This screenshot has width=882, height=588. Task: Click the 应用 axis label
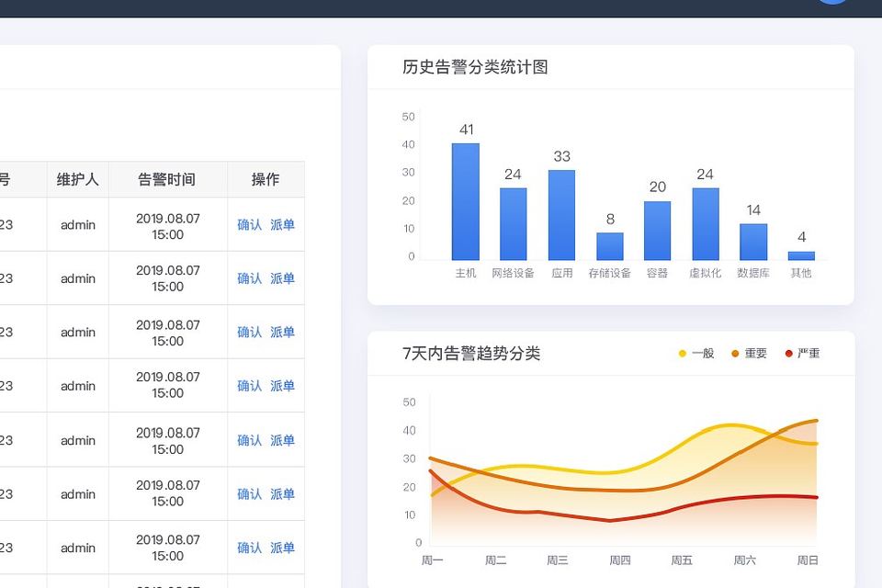pos(562,273)
